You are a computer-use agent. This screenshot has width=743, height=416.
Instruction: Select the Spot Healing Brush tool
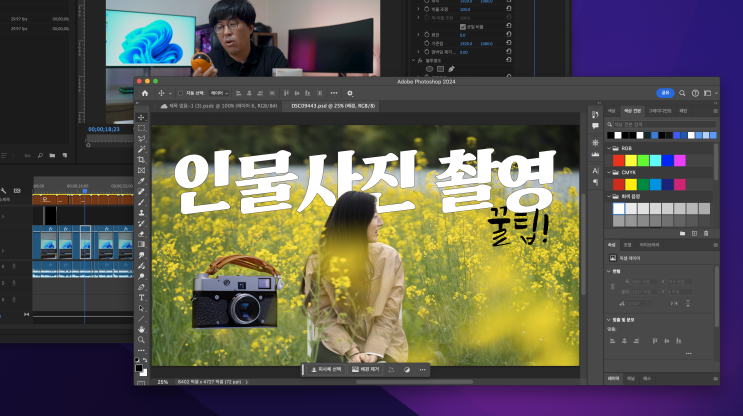pos(141,191)
